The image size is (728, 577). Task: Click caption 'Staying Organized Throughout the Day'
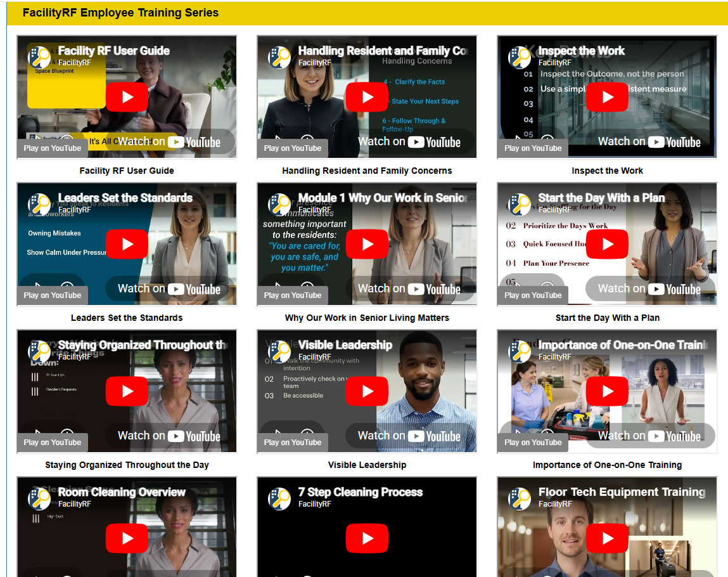click(127, 465)
